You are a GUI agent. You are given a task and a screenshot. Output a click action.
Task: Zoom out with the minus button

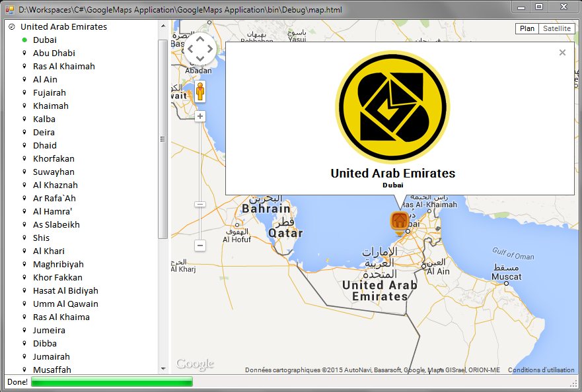coord(200,245)
